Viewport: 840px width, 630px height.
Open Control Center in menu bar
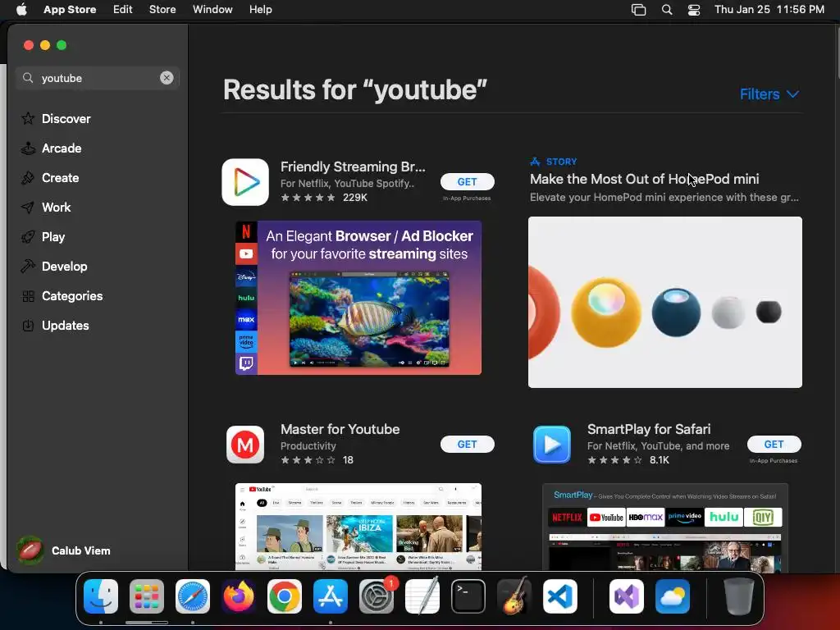(x=694, y=10)
